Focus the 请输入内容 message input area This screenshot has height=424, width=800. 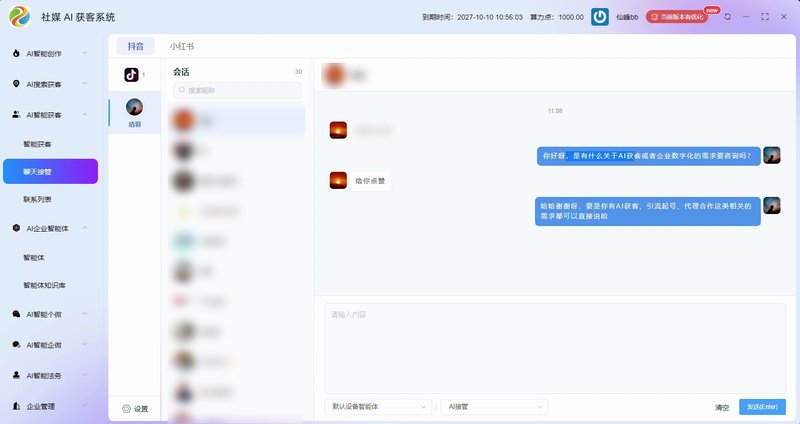(555, 348)
